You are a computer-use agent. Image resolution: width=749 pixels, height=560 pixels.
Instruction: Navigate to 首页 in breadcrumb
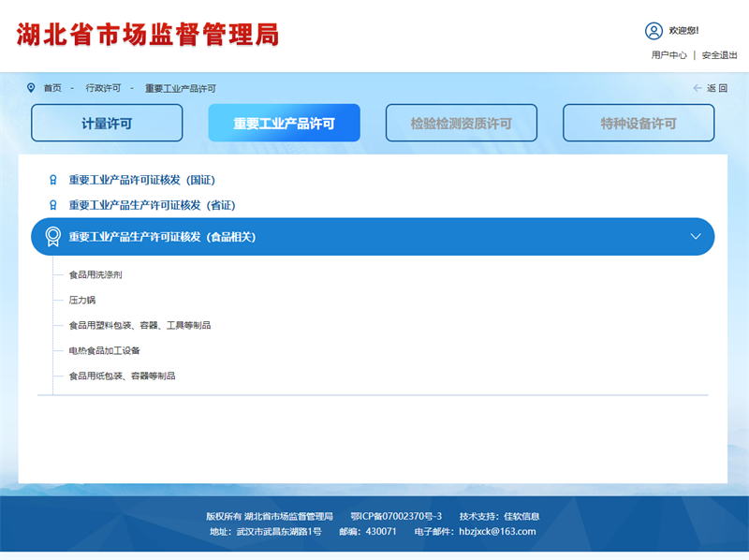tap(52, 88)
